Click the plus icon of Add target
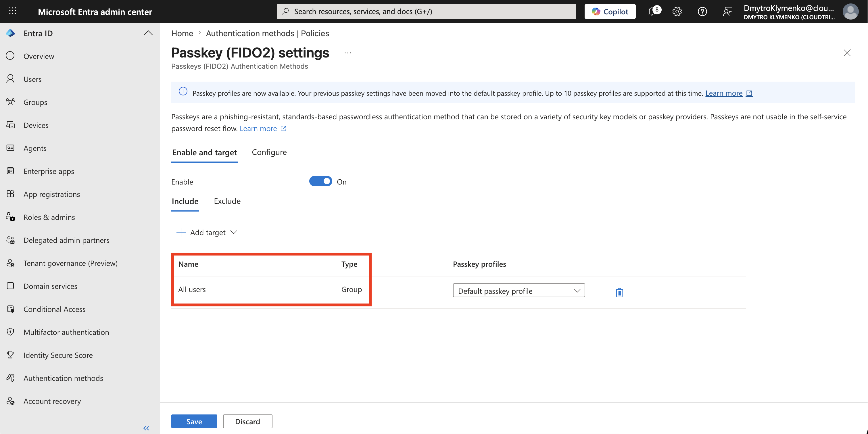Viewport: 868px width, 434px height. (181, 232)
